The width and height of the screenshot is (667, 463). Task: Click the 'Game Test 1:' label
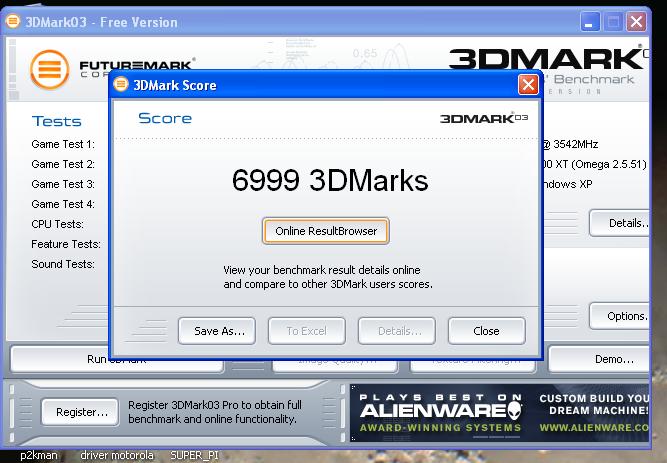[63, 144]
